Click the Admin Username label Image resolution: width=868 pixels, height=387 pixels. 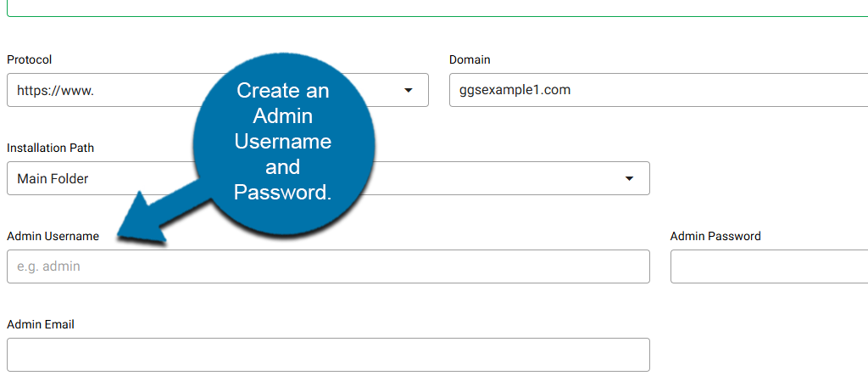pos(53,236)
